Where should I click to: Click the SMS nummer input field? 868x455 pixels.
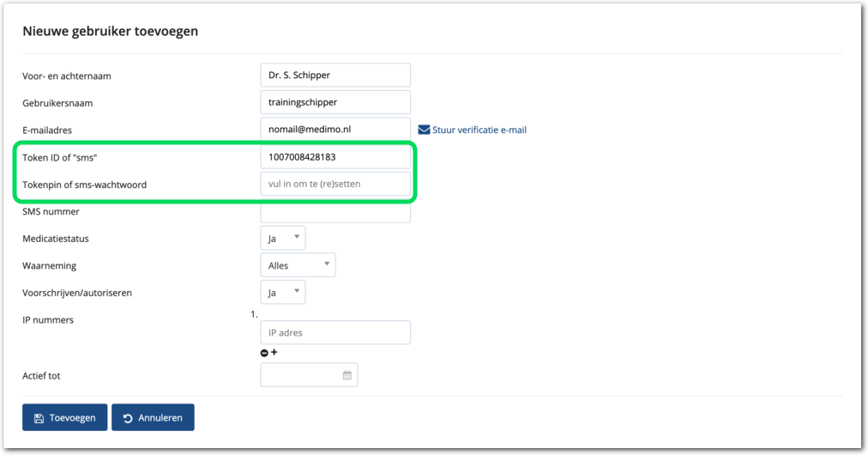[x=335, y=212]
